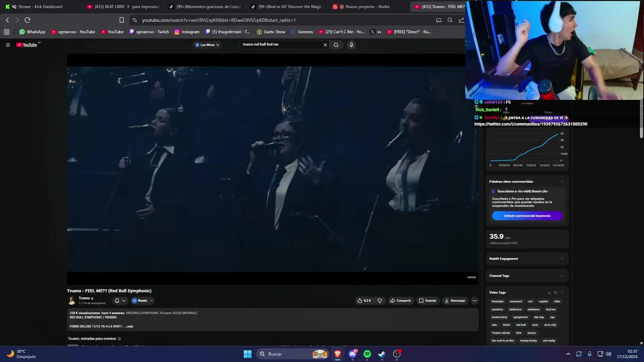The image size is (644, 362).
Task: Click the Twitter communities link in chat
Action: [x=531, y=124]
